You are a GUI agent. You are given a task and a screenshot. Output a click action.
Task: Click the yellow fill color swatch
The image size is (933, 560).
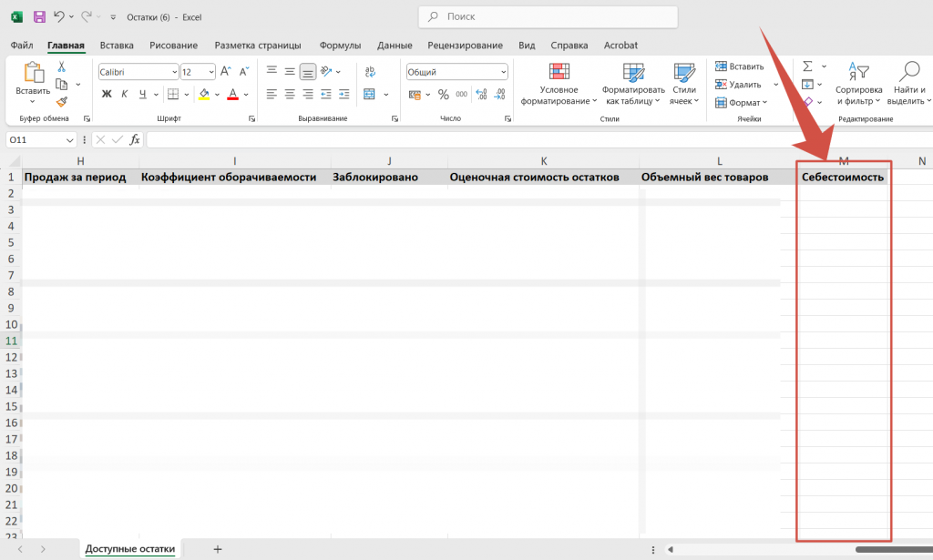203,94
